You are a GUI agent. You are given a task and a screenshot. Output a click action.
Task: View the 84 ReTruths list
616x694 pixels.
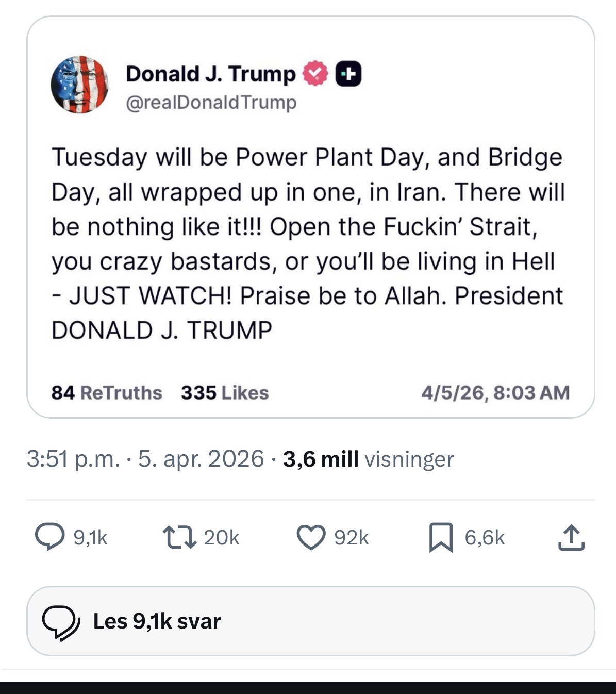[x=107, y=393]
